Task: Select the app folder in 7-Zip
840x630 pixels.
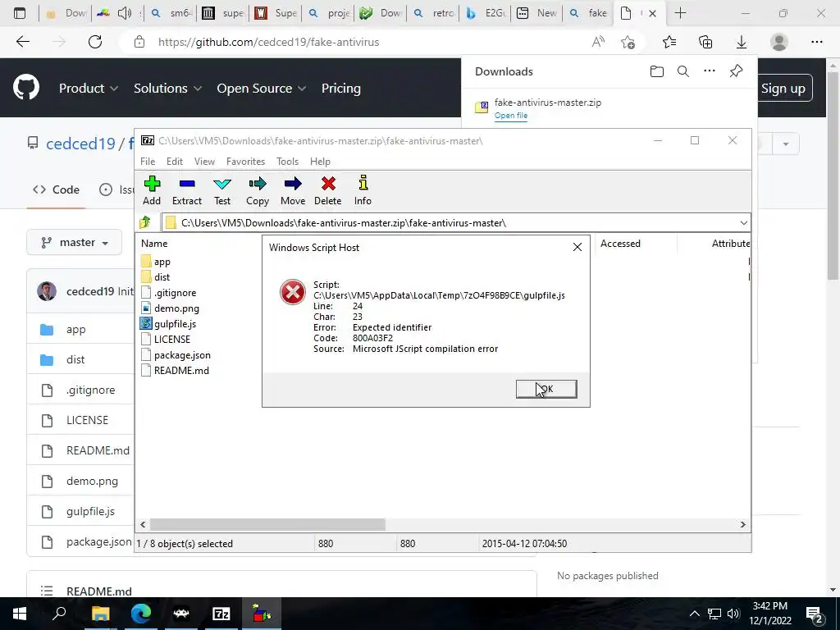Action: pyautogui.click(x=156, y=262)
